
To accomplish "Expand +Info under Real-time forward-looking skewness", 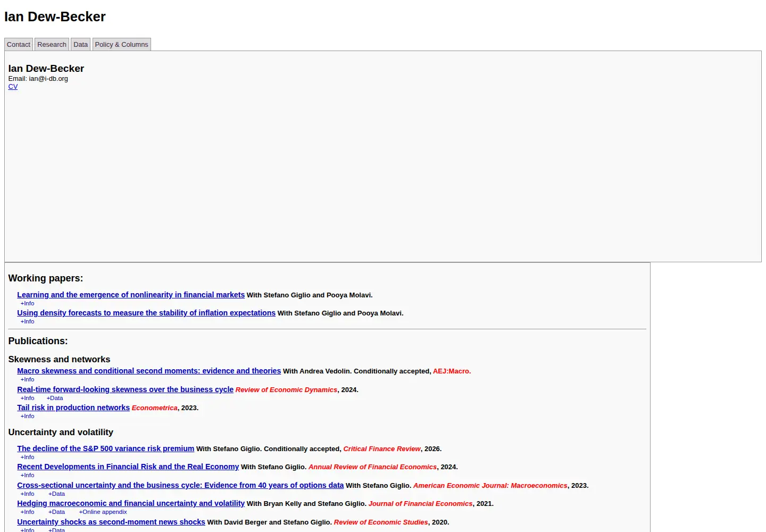I will pos(27,398).
